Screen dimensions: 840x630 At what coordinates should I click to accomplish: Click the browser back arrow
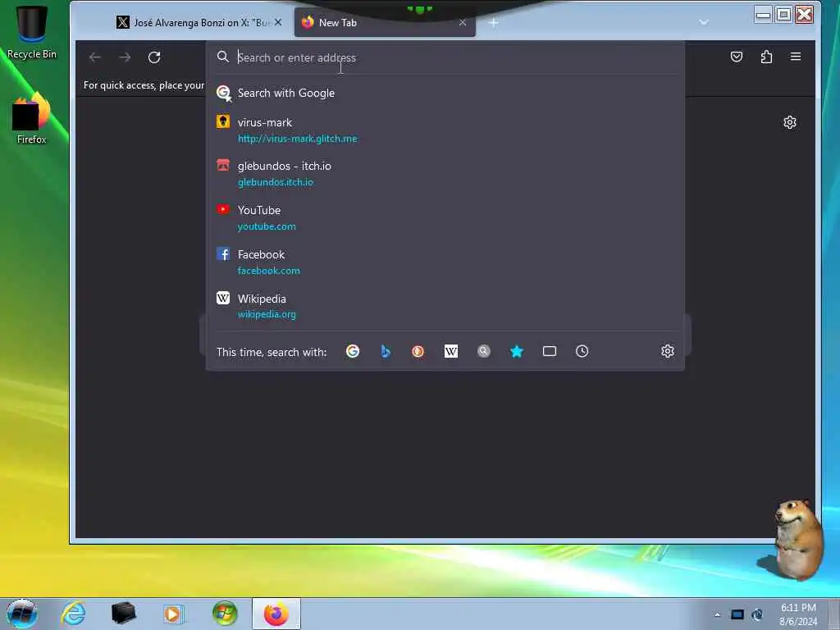pos(95,57)
